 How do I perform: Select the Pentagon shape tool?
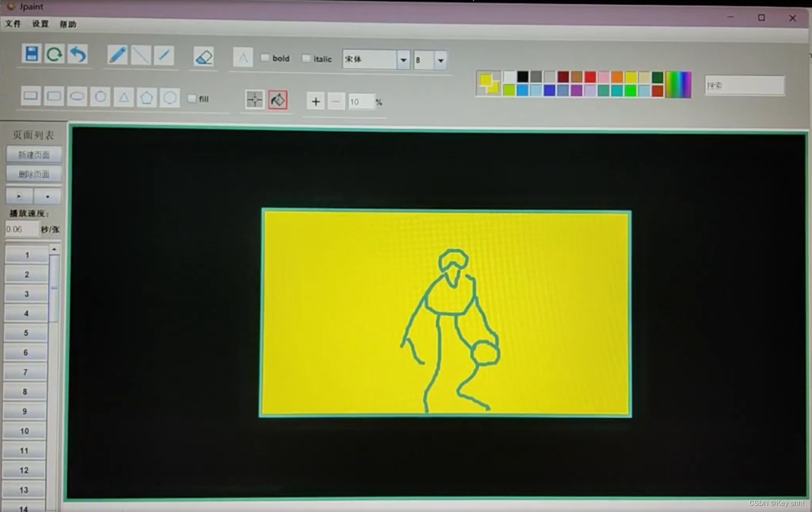point(147,97)
